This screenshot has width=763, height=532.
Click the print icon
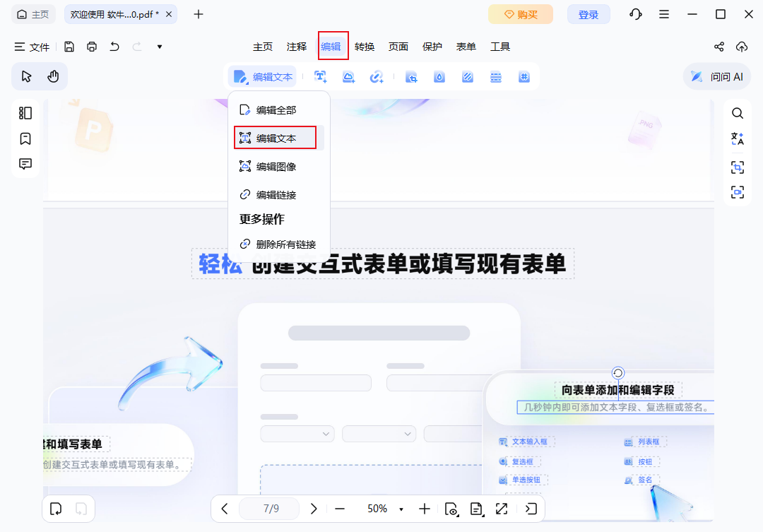coord(91,47)
